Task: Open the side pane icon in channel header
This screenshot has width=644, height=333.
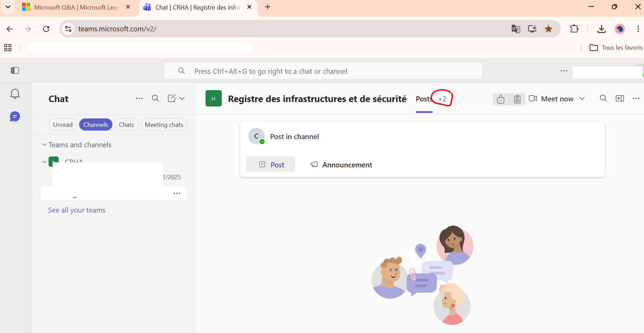Action: 620,98
